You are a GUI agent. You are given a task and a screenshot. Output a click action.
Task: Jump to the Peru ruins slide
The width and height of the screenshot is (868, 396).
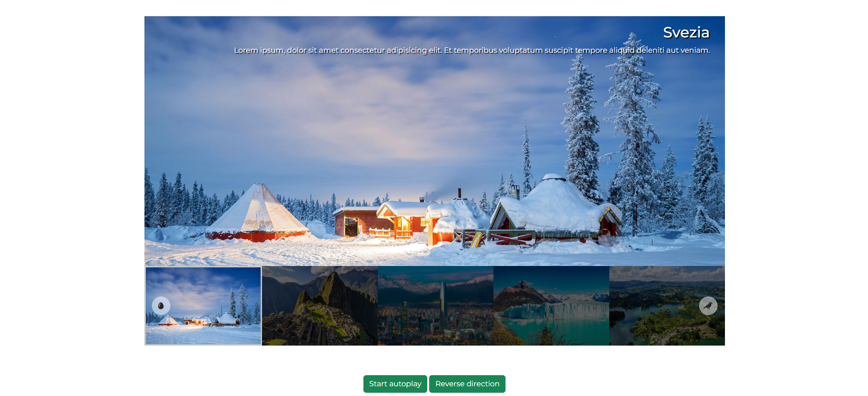tap(320, 306)
